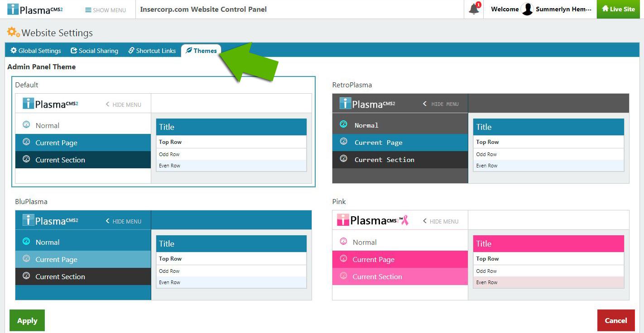Click the RetroPlasma teal Title bar
The image size is (644, 333).
pos(548,127)
